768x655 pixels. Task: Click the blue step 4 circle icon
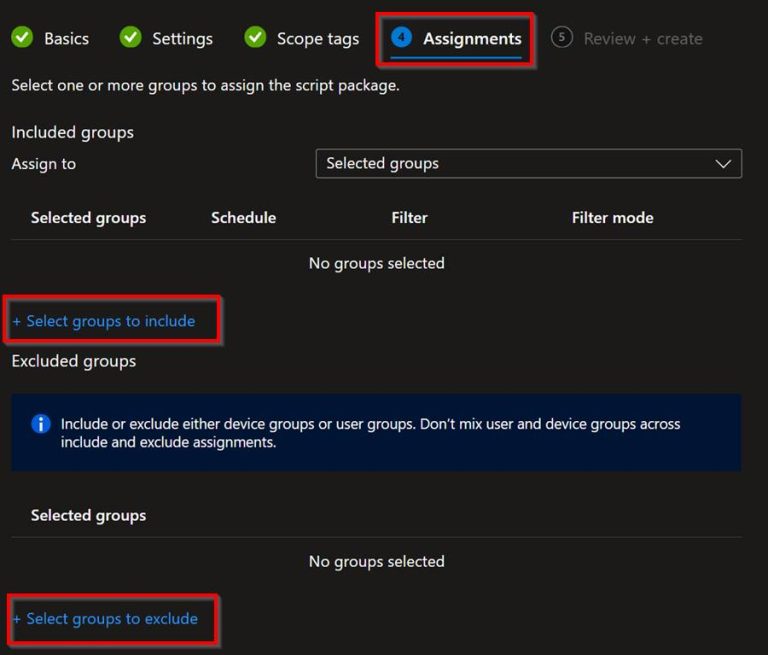402,38
